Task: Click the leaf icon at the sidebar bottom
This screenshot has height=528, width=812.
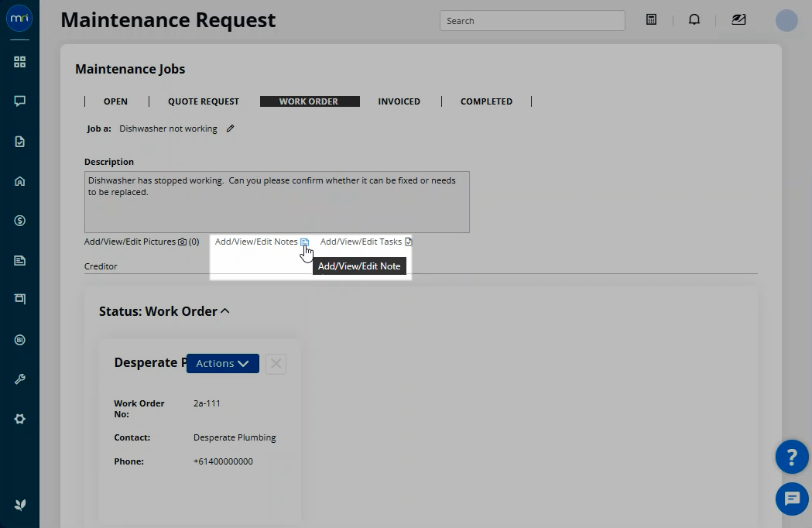Action: [20, 505]
